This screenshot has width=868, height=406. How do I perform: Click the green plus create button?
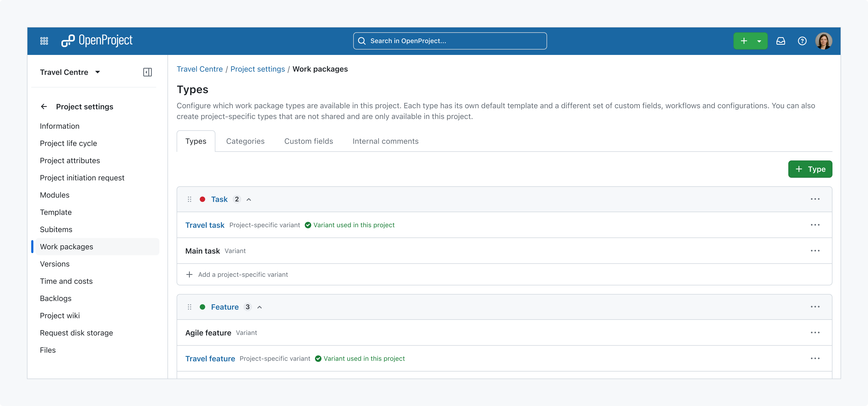(x=744, y=41)
